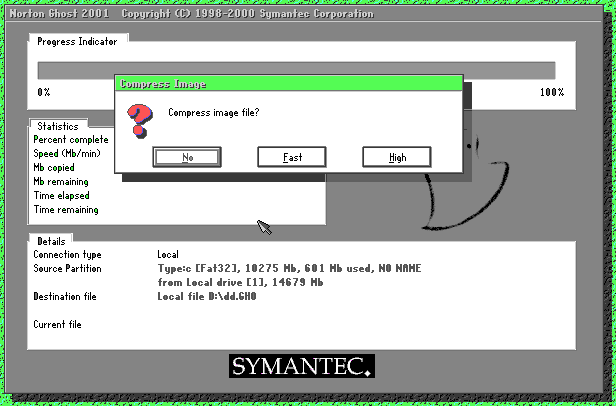This screenshot has width=616, height=406.
Task: Click the 'Type:c [Fat32], 10275 Mb' line
Action: (290, 269)
